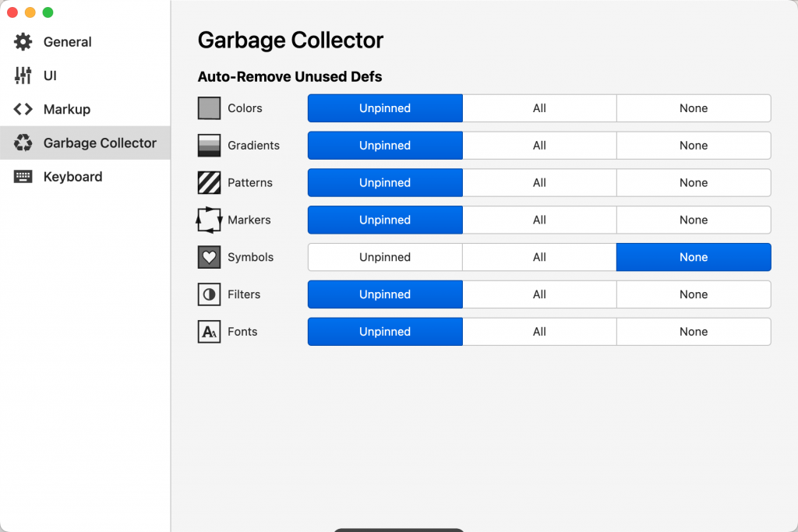Open the Keyboard preferences section

click(72, 177)
